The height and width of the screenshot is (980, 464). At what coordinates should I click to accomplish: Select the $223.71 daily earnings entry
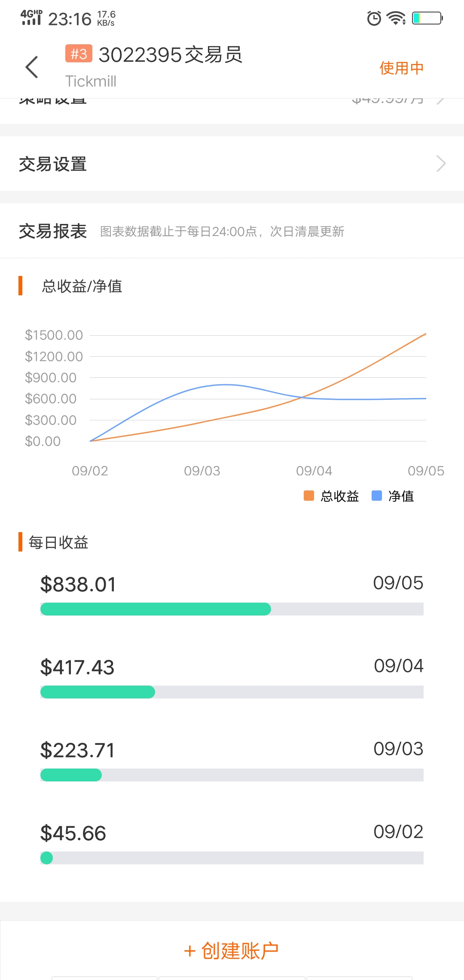click(x=232, y=759)
